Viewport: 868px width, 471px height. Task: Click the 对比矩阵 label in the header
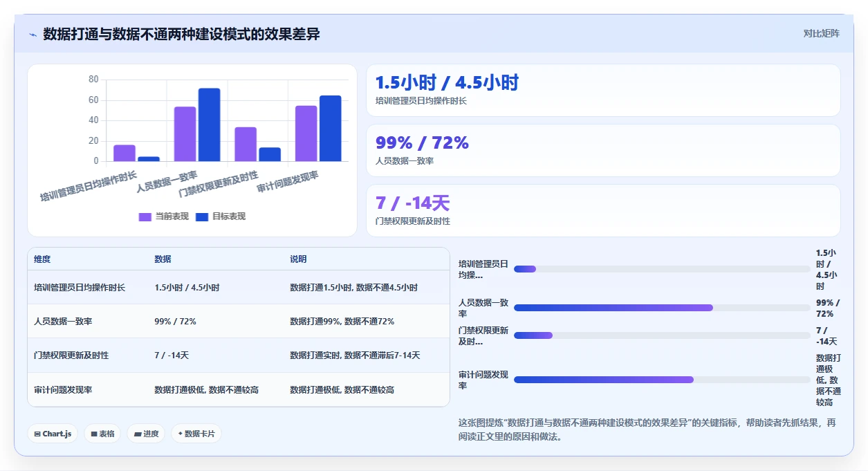tap(822, 33)
